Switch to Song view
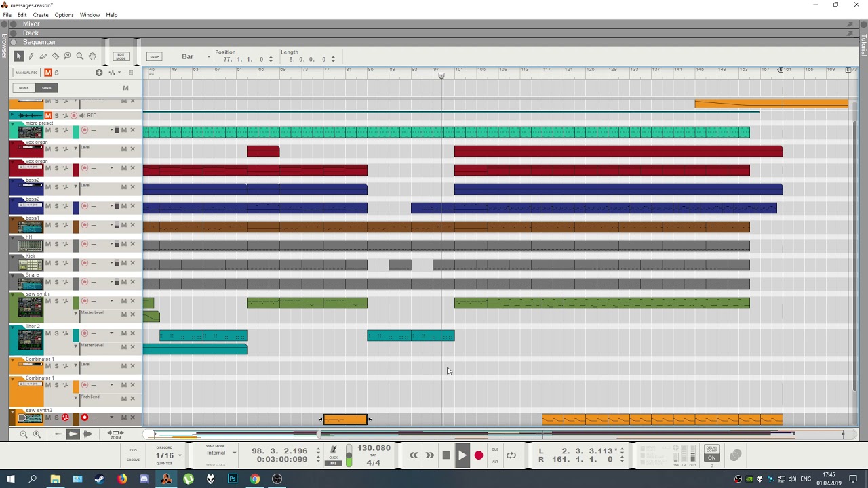868x488 pixels. click(x=47, y=87)
